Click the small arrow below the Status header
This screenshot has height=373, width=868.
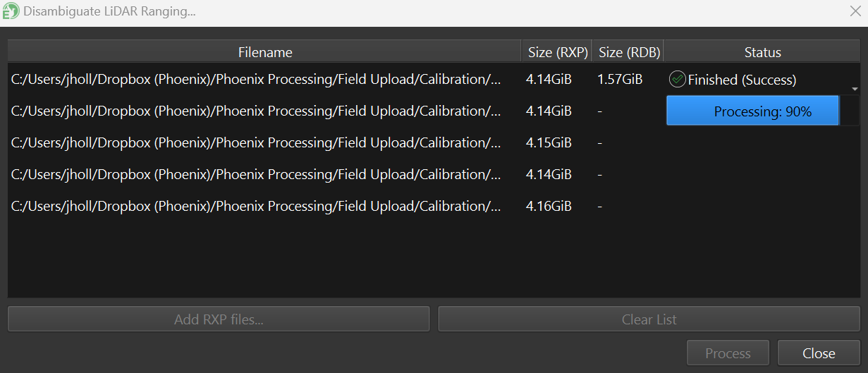pos(855,90)
